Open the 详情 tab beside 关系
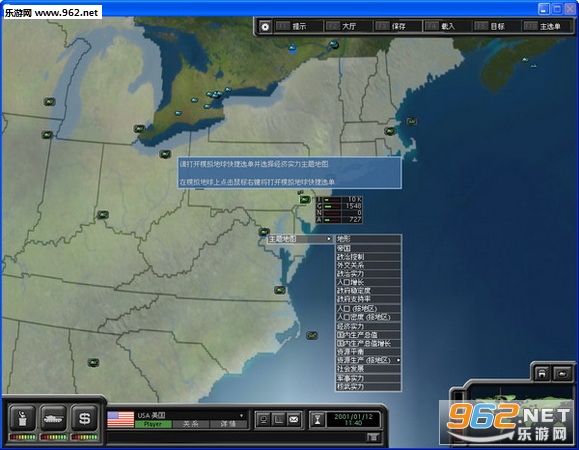The height and width of the screenshot is (450, 579). (228, 425)
